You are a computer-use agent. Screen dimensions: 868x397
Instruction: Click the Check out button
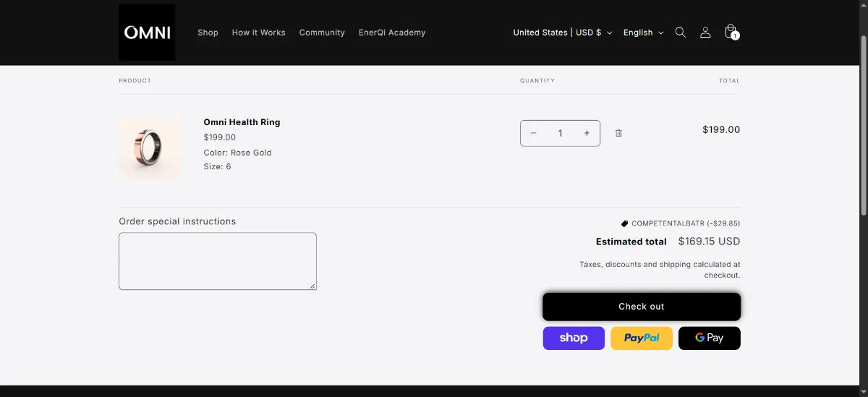[x=642, y=307]
